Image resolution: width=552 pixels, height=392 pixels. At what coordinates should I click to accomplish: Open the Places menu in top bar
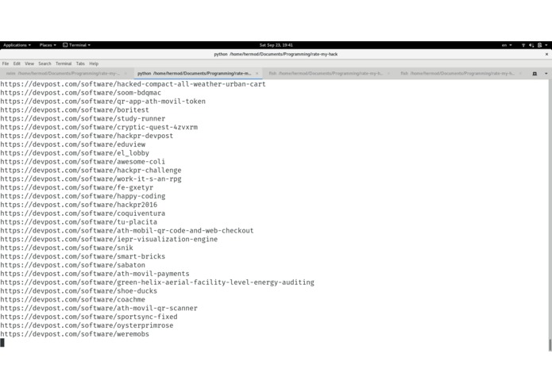(48, 45)
